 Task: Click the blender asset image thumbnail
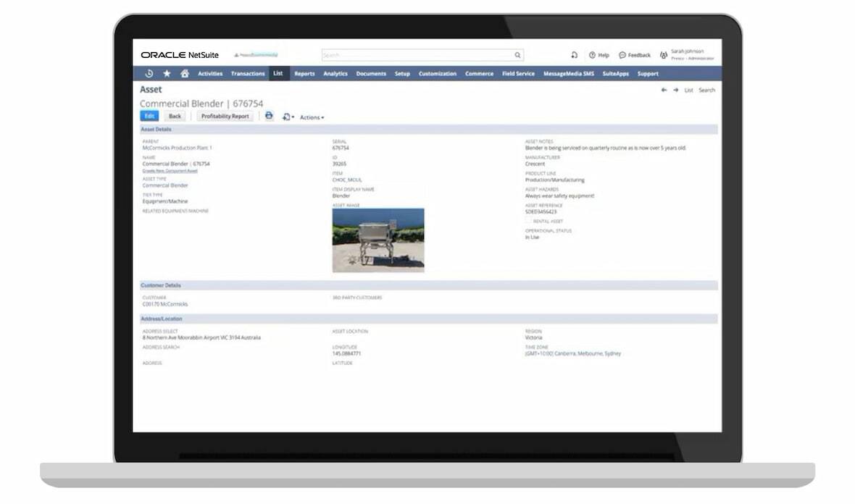click(x=378, y=240)
